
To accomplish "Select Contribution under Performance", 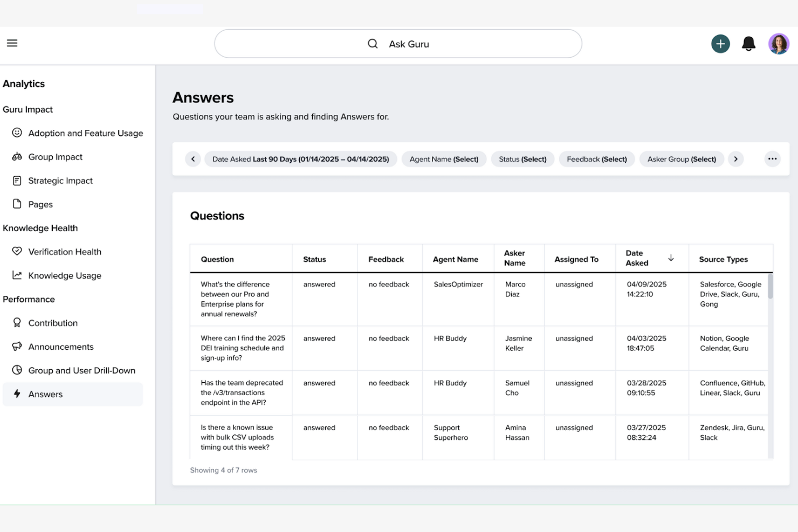I will click(x=52, y=323).
